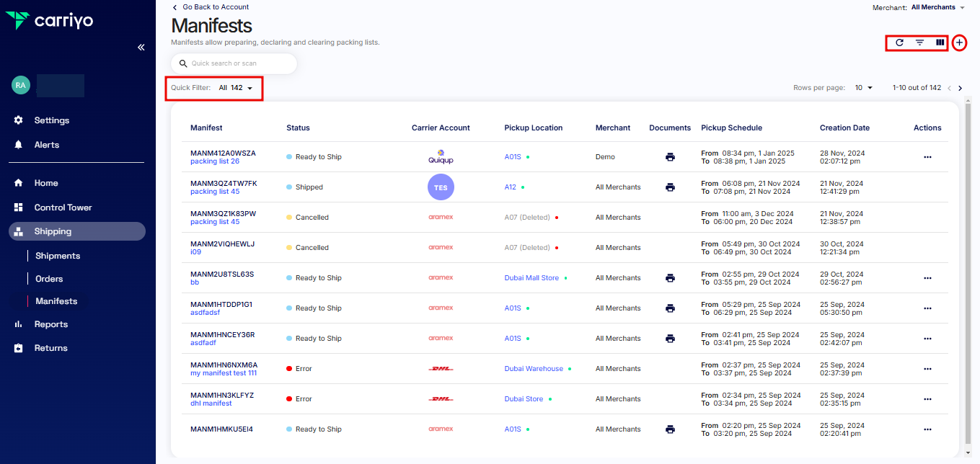
Task: Open the dhl manifest link
Action: tap(211, 403)
